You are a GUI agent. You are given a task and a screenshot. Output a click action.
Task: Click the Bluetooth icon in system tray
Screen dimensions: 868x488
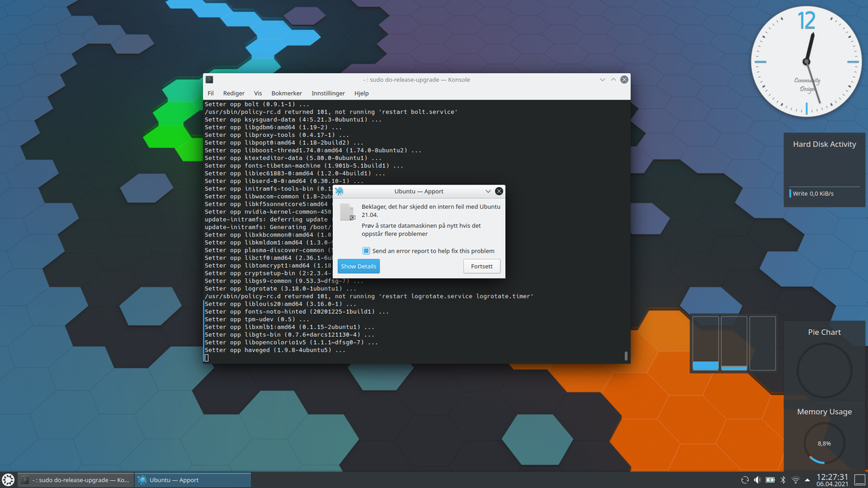pyautogui.click(x=783, y=479)
